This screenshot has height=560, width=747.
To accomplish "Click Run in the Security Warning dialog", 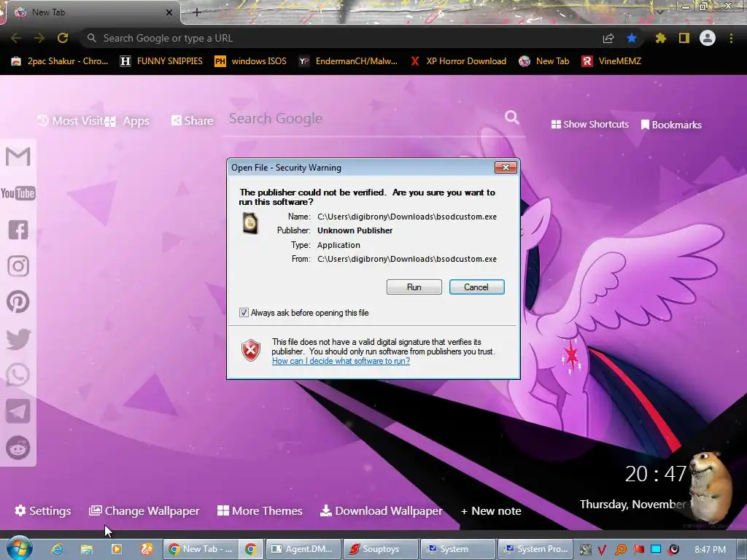I will [414, 287].
